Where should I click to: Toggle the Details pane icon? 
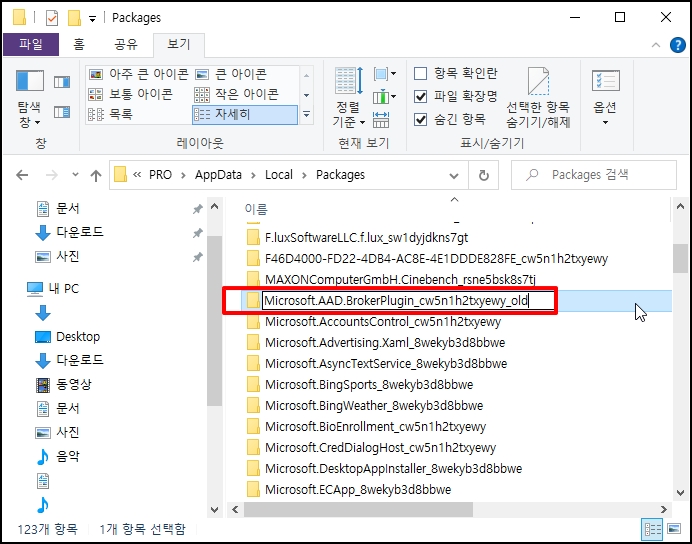[x=62, y=112]
